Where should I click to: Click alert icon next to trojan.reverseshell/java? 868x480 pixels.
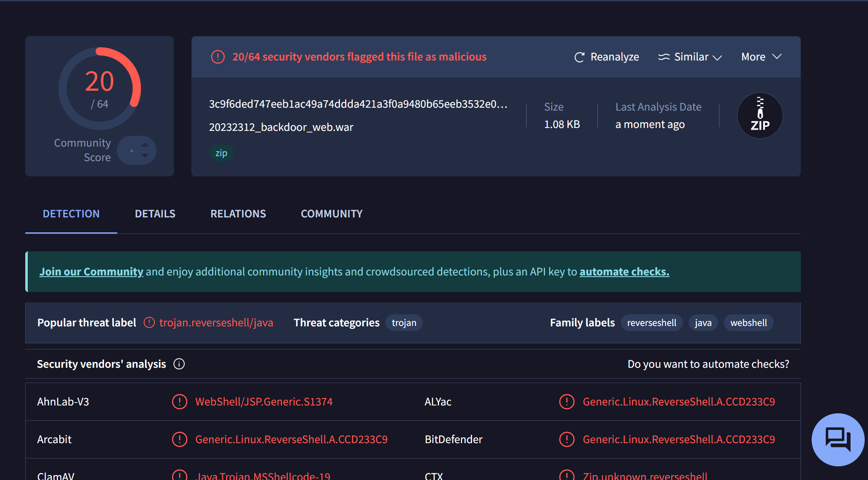click(x=149, y=323)
